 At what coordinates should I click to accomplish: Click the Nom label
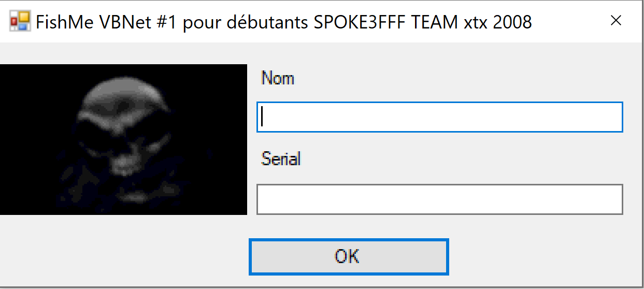[278, 78]
